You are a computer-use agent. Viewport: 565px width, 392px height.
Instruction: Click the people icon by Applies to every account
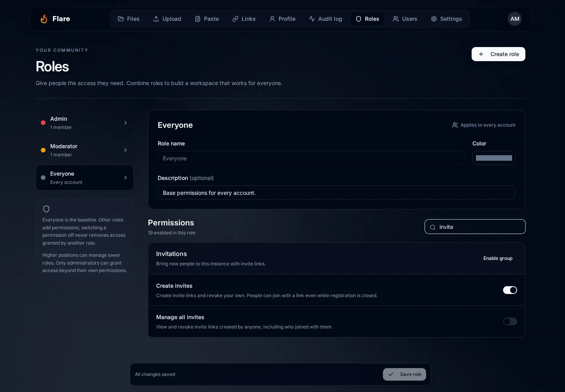(x=455, y=125)
